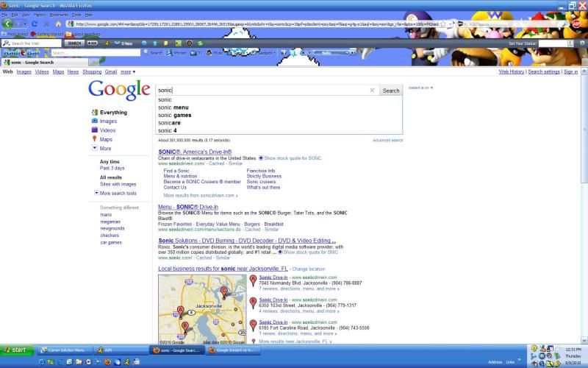This screenshot has width=588, height=368.
Task: Click the red stop-sign Adblock icon
Action: (x=576, y=24)
